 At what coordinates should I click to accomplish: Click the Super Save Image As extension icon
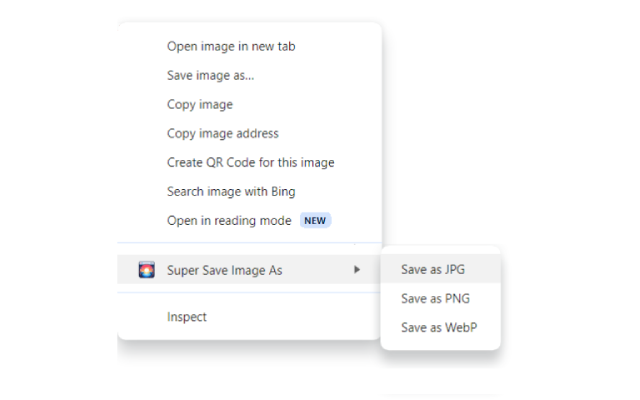click(x=146, y=270)
